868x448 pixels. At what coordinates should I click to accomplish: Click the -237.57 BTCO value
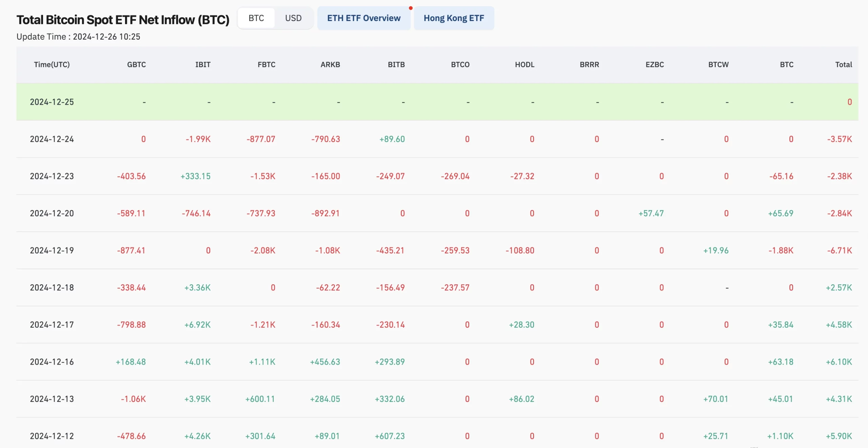tap(455, 287)
